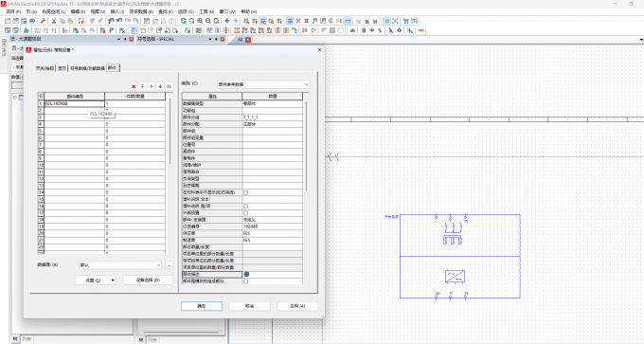Click the gray Forward arrow in toolbar

[x=235, y=21]
